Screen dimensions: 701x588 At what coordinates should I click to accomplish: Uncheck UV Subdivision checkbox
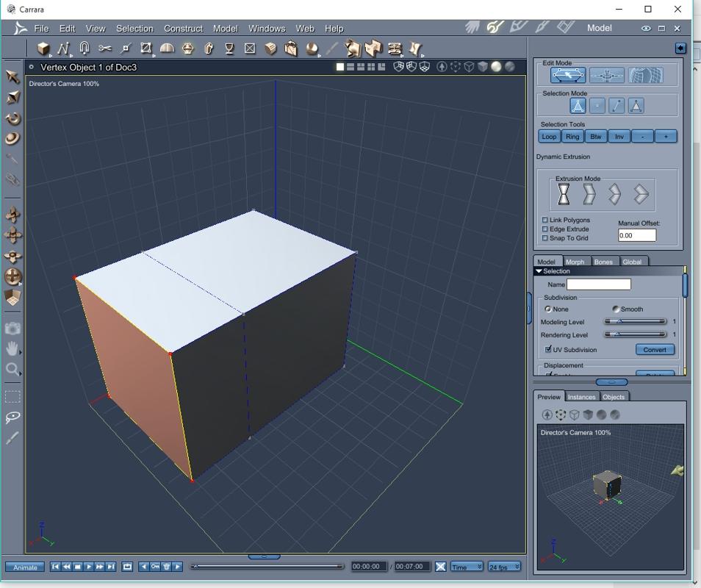click(x=547, y=349)
